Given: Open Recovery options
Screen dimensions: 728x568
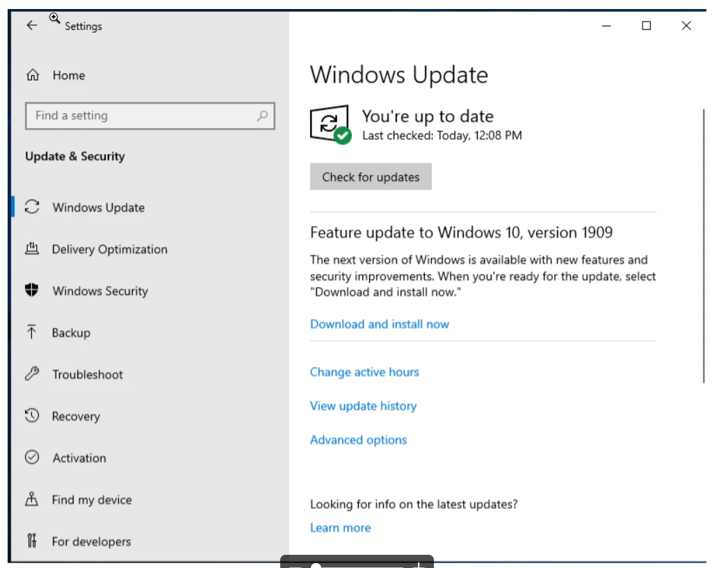Looking at the screenshot, I should [76, 416].
